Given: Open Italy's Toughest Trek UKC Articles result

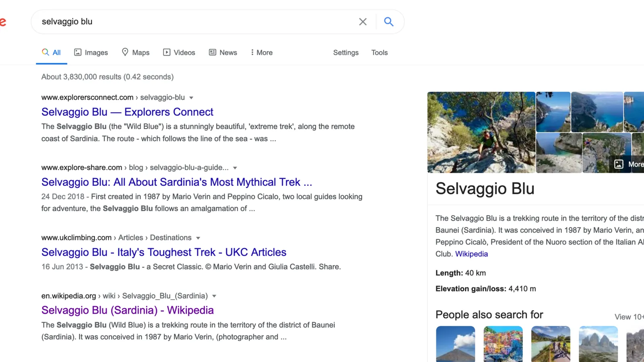Looking at the screenshot, I should click(x=164, y=252).
